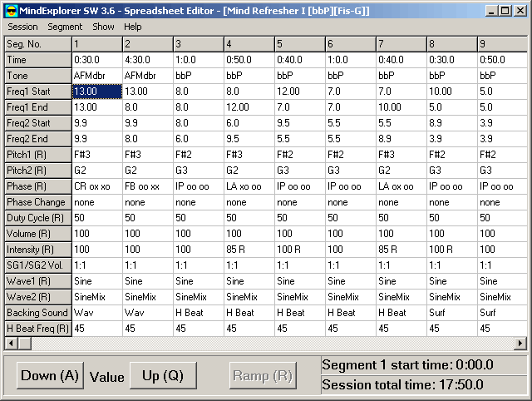Screen dimensions: 532x401
Task: Click the horizontal scrollbar right arrow
Action: click(x=520, y=344)
